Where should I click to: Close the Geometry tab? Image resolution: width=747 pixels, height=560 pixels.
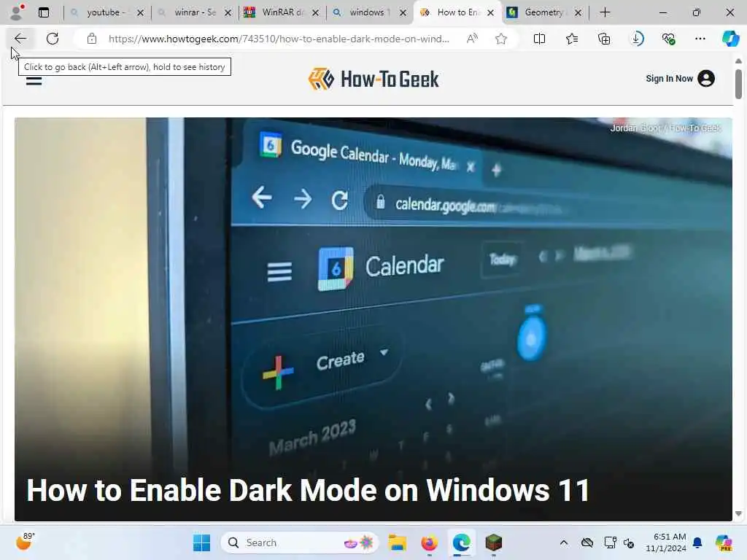tap(578, 13)
